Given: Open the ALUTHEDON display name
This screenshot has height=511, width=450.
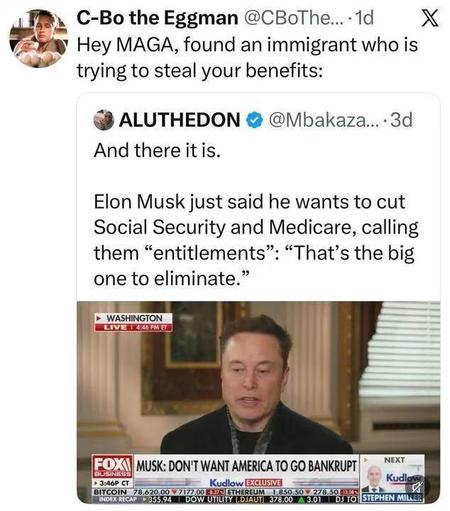Looking at the screenshot, I should (179, 120).
